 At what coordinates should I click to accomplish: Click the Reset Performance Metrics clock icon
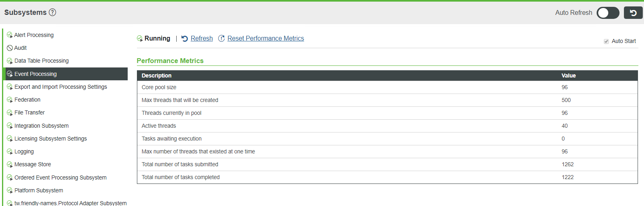point(221,39)
